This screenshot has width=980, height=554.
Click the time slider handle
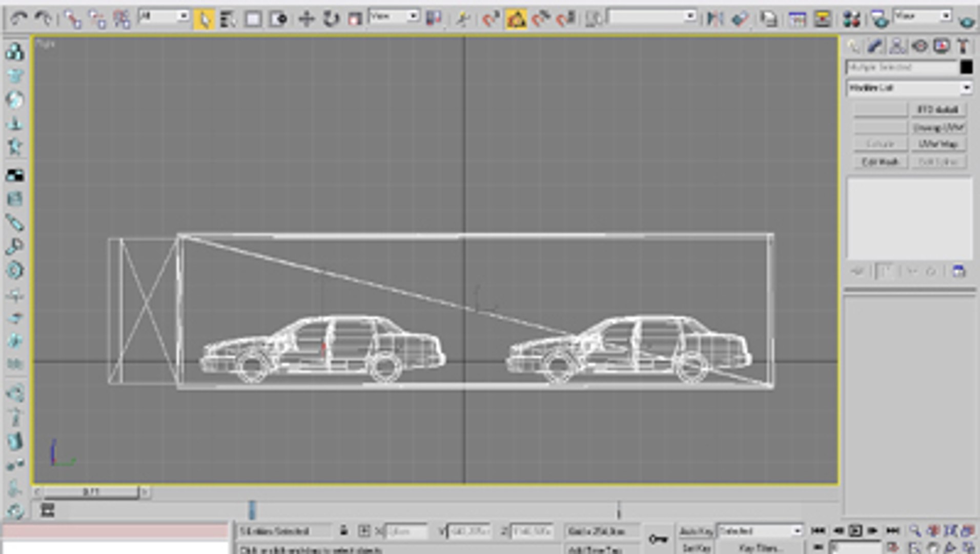[x=91, y=492]
